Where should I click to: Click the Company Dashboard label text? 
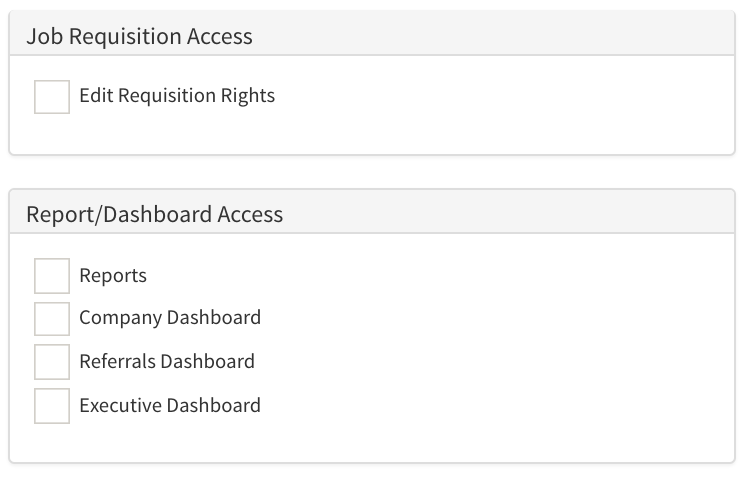tap(170, 318)
